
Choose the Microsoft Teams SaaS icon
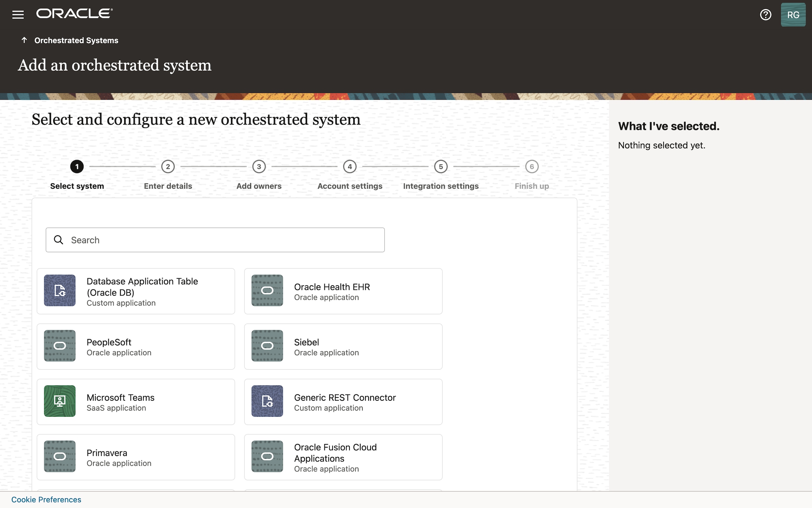[x=60, y=401]
